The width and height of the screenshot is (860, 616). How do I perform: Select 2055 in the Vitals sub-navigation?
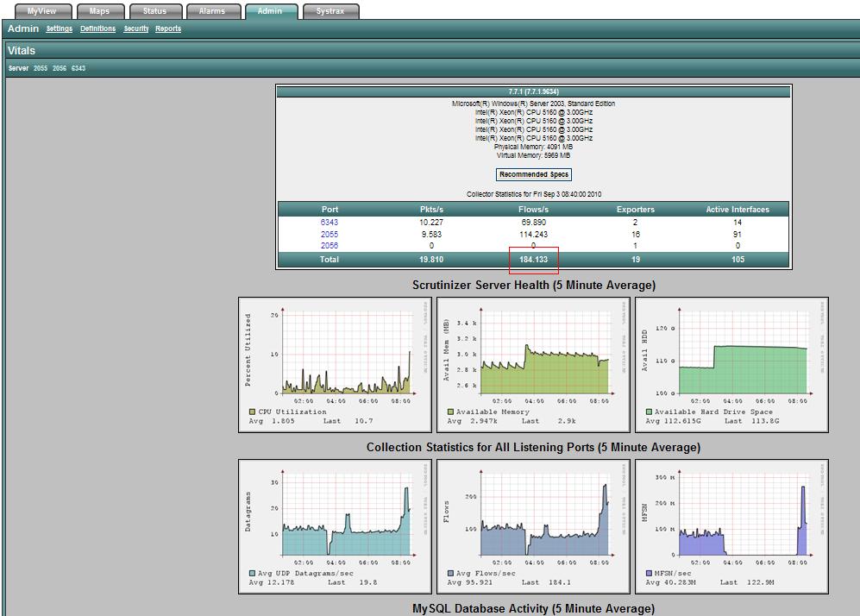40,68
